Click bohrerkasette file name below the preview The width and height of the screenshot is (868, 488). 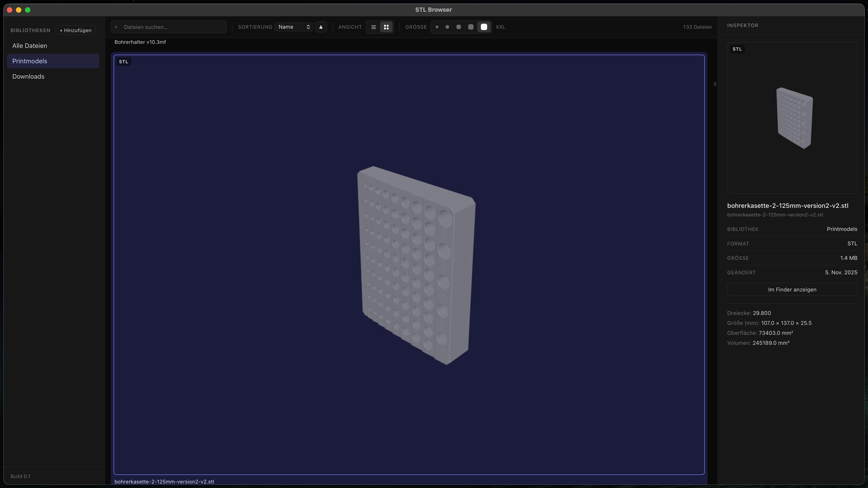[x=164, y=482]
